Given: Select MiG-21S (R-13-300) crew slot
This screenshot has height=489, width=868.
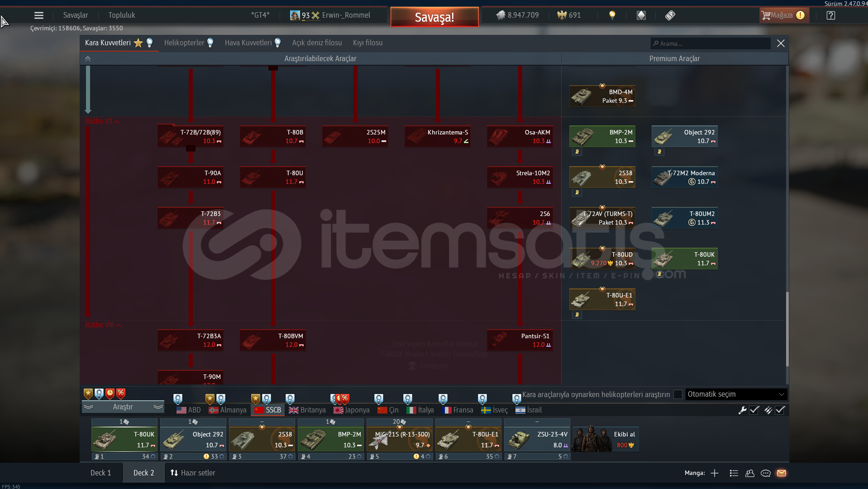Looking at the screenshot, I should pyautogui.click(x=400, y=439).
